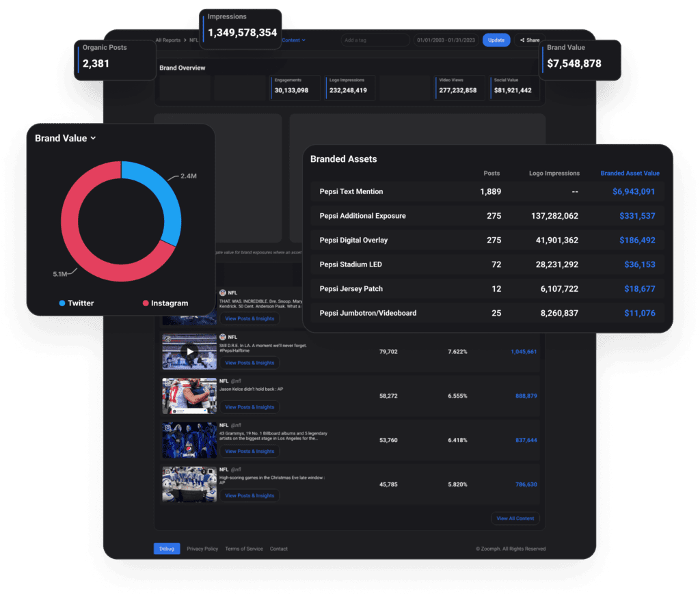Open the 1,045,661 value link
The height and width of the screenshot is (604, 700).
point(524,352)
